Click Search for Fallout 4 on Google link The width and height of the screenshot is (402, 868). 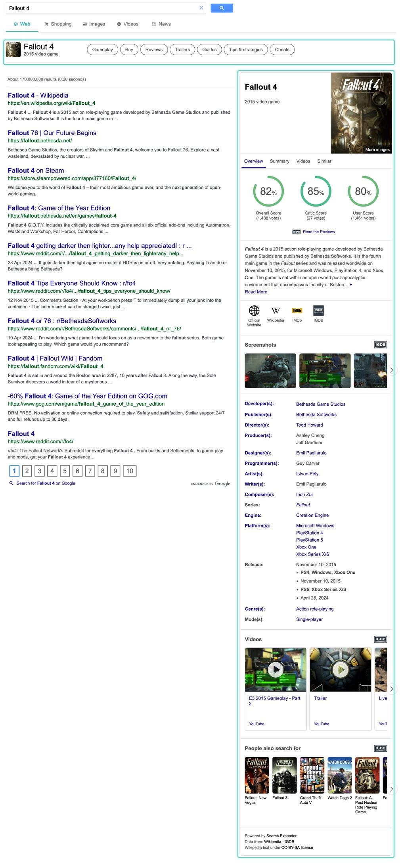click(x=46, y=483)
